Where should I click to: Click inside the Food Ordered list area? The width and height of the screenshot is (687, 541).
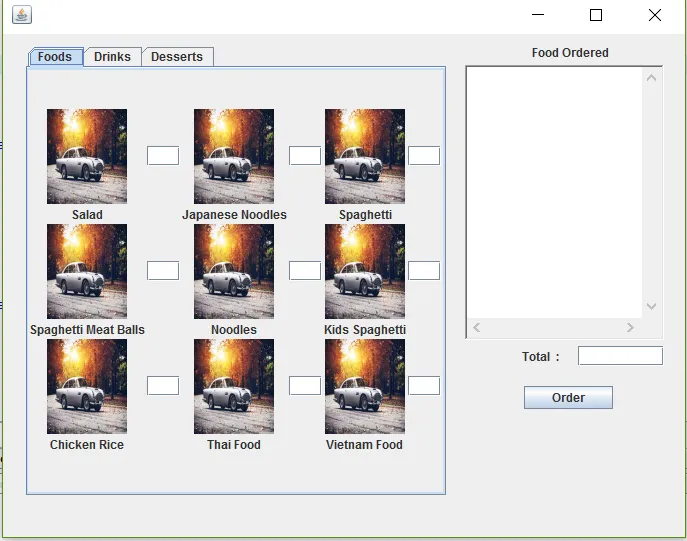point(555,193)
